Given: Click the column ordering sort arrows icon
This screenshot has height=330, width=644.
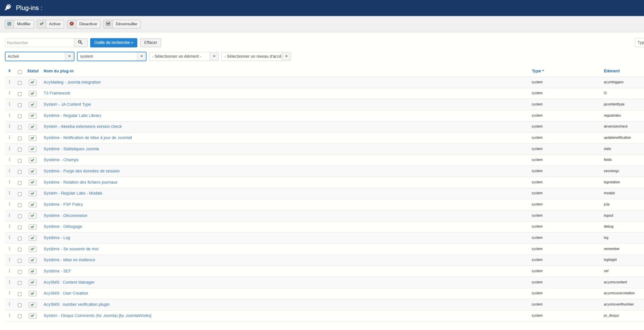Looking at the screenshot, I should coord(9,71).
